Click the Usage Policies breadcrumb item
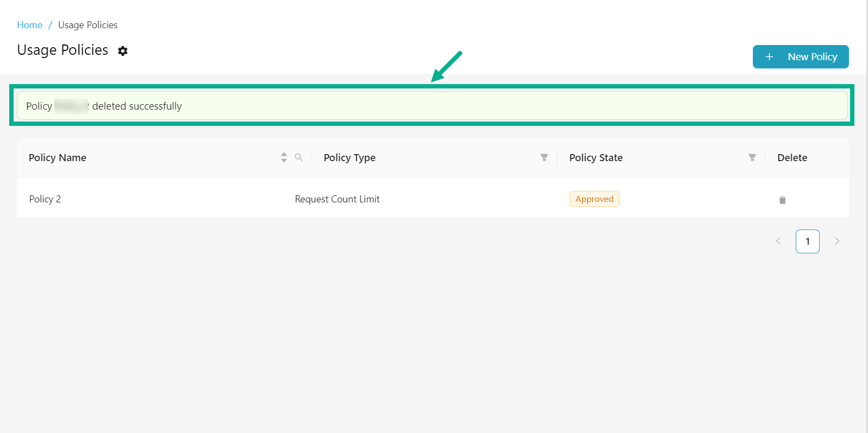This screenshot has height=433, width=868. [87, 25]
